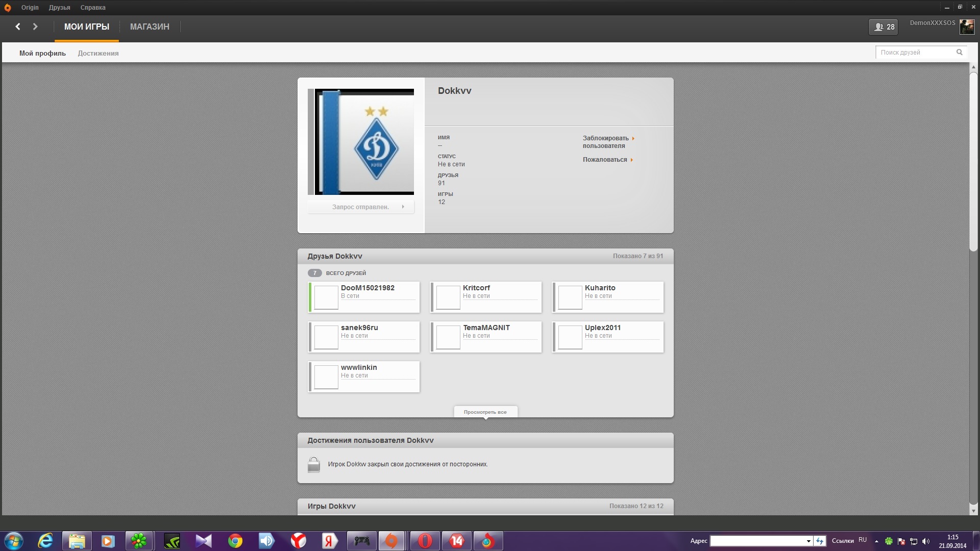Open Windows Explorer from taskbar

coord(77,541)
